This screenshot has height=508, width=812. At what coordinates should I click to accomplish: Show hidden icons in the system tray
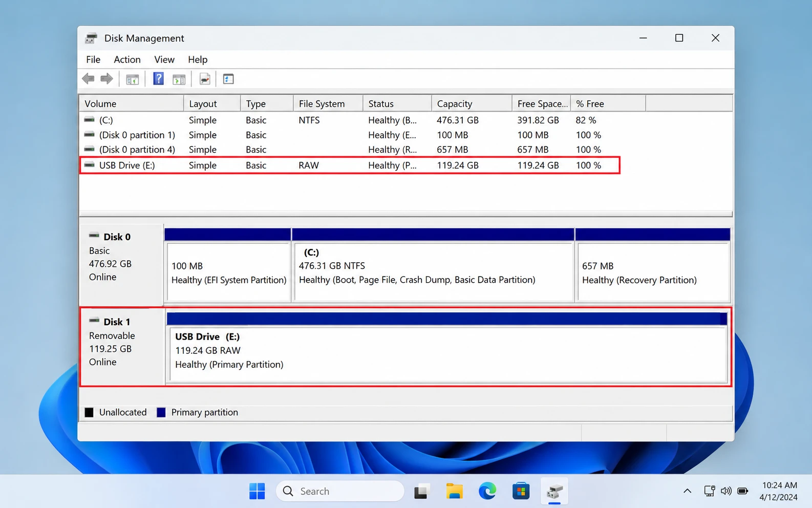coord(687,491)
